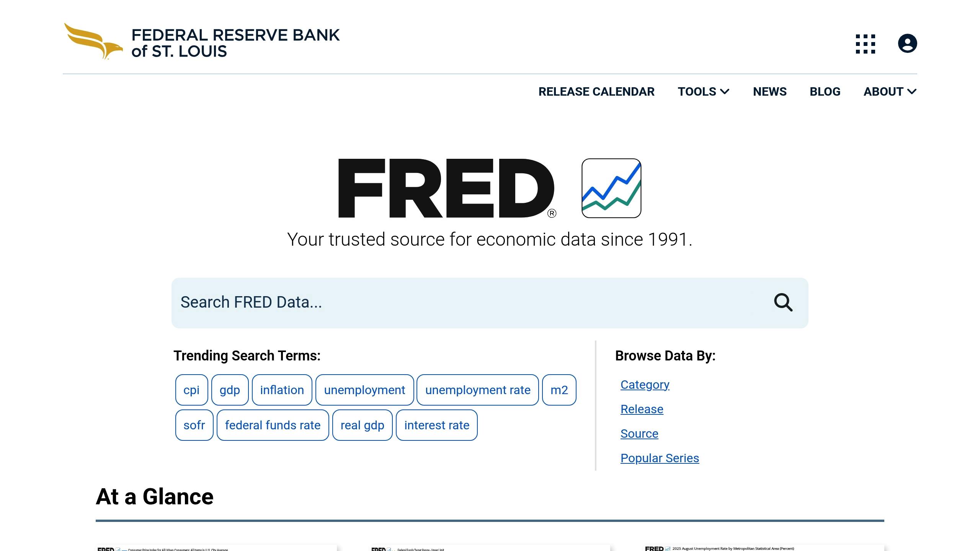The width and height of the screenshot is (980, 551).
Task: Select the cpi trending search term
Action: [x=191, y=390]
